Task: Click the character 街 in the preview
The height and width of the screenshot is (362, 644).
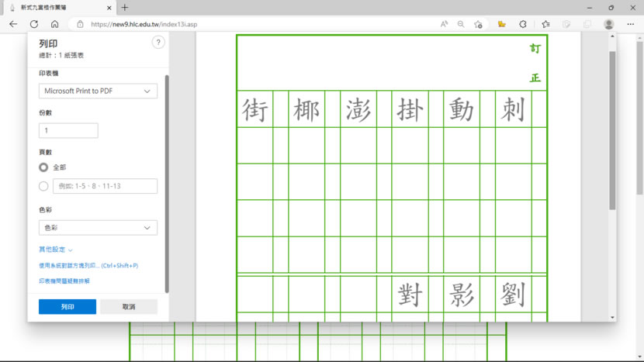Action: [254, 110]
